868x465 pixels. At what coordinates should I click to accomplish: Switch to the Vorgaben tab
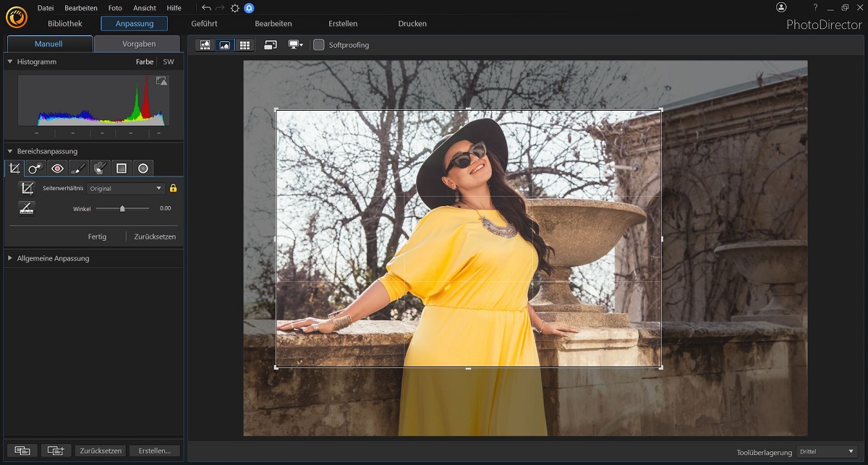point(139,44)
